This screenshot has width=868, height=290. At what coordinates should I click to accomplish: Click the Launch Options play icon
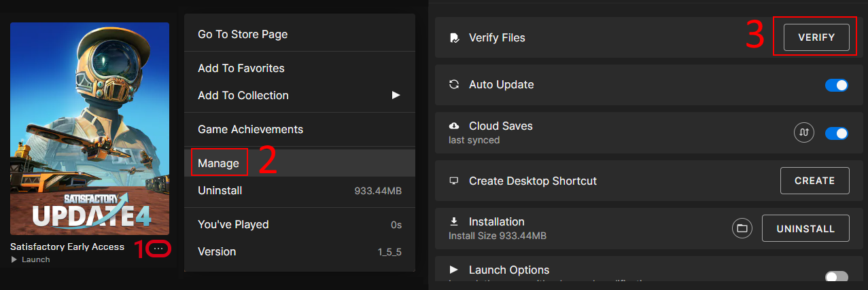click(454, 270)
